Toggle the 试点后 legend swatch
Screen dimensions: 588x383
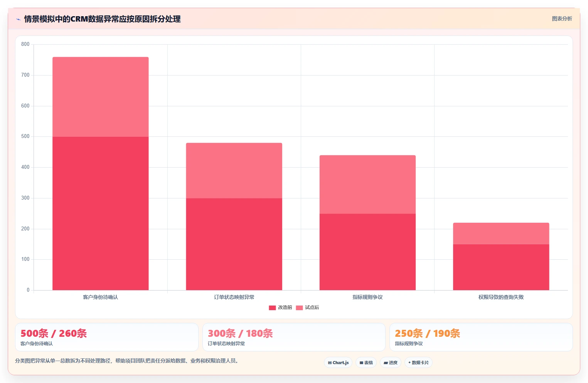tap(299, 307)
